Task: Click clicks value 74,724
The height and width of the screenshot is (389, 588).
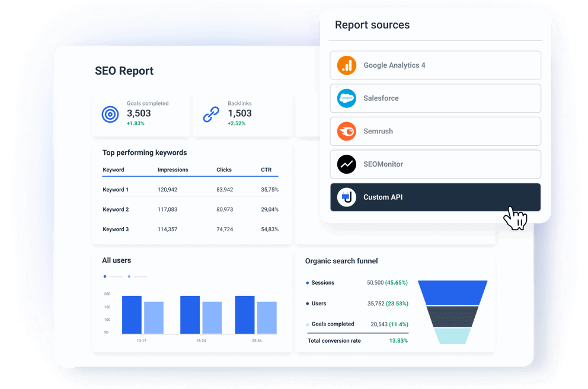Action: tap(225, 229)
